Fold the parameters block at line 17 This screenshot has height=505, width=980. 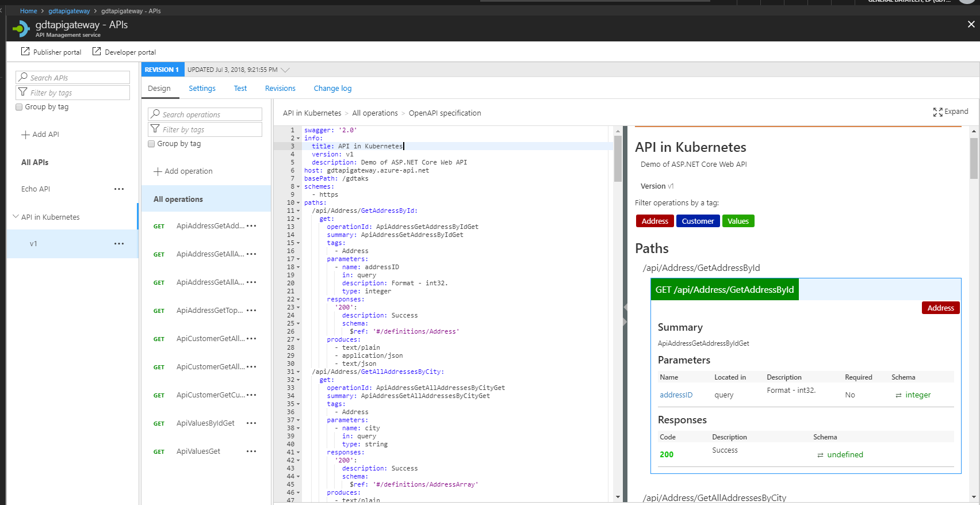(x=298, y=259)
